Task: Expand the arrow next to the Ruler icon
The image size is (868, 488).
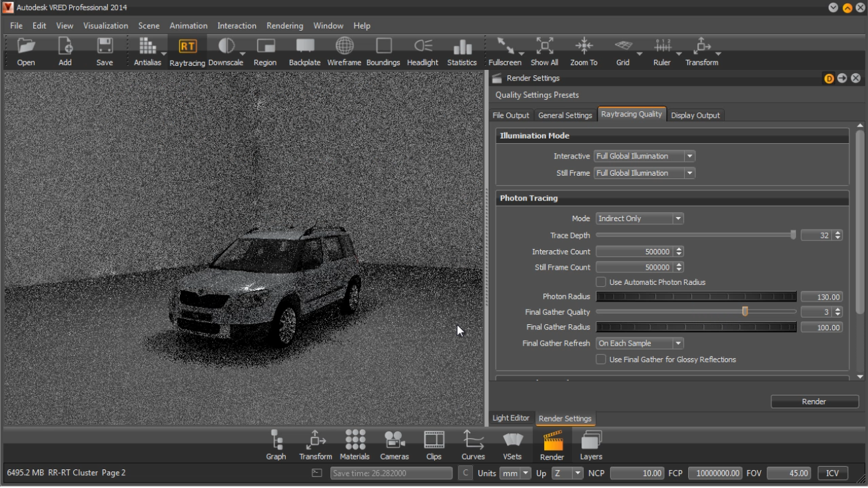Action: pyautogui.click(x=679, y=54)
